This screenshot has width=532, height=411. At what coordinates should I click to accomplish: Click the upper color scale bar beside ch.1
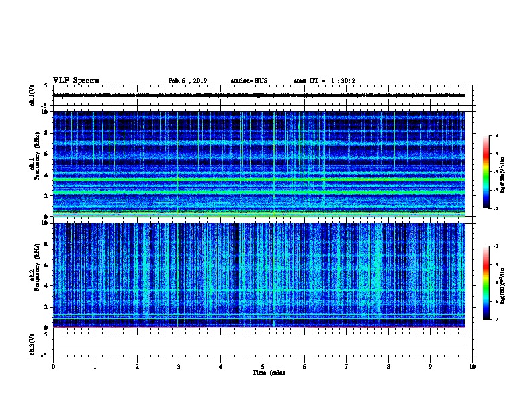(486, 172)
